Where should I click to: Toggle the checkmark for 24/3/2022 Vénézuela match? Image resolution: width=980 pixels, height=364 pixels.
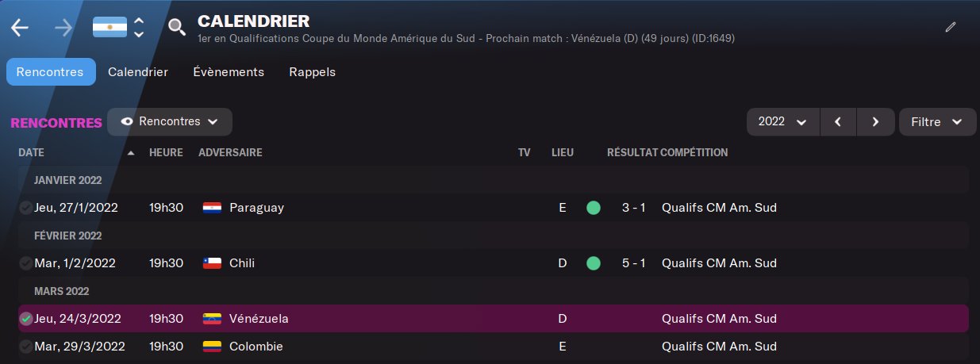click(26, 319)
